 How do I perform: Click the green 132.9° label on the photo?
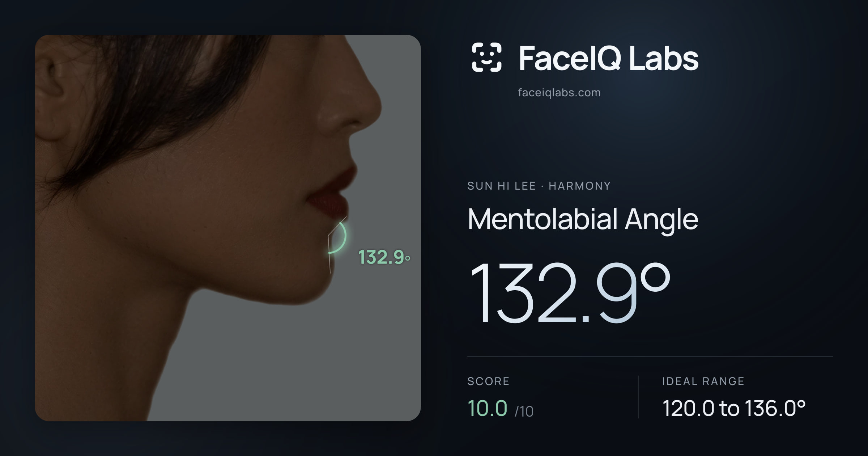(384, 257)
